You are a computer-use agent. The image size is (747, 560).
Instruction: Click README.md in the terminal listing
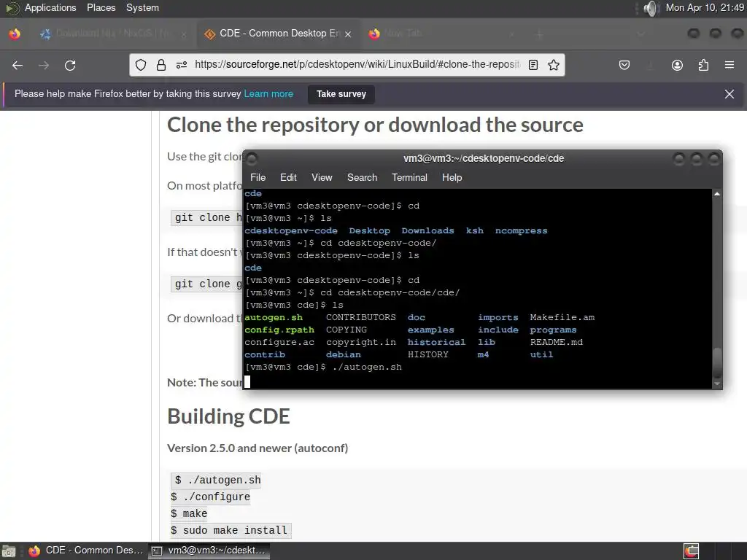point(557,343)
